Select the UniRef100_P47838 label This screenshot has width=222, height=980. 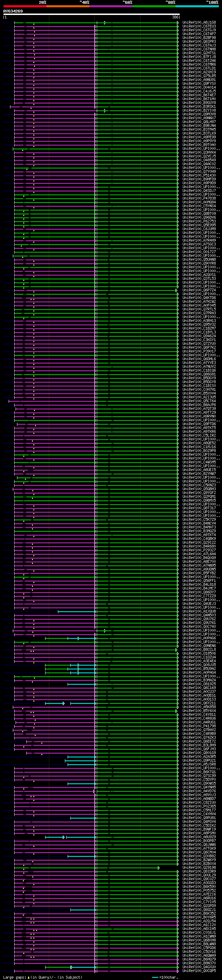pos(199,198)
